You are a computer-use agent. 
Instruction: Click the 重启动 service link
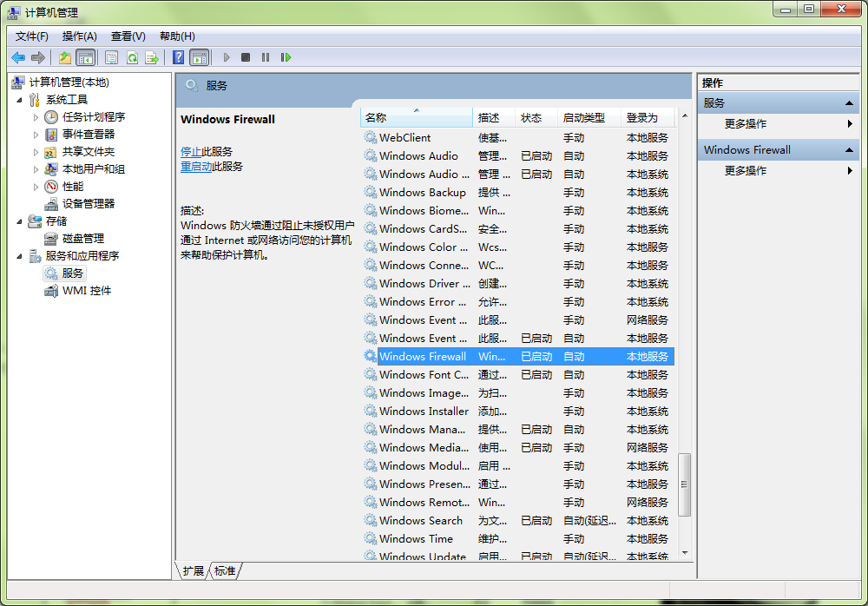coord(196,166)
